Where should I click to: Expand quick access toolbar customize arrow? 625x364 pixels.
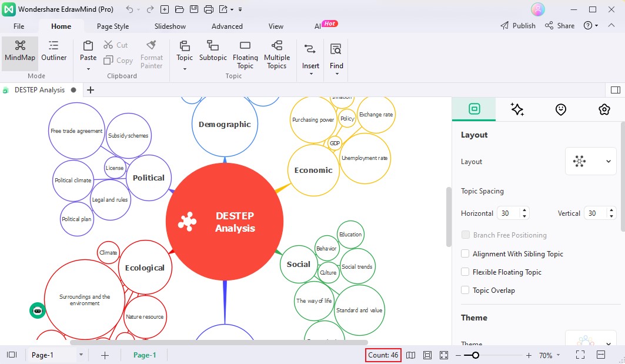click(240, 9)
